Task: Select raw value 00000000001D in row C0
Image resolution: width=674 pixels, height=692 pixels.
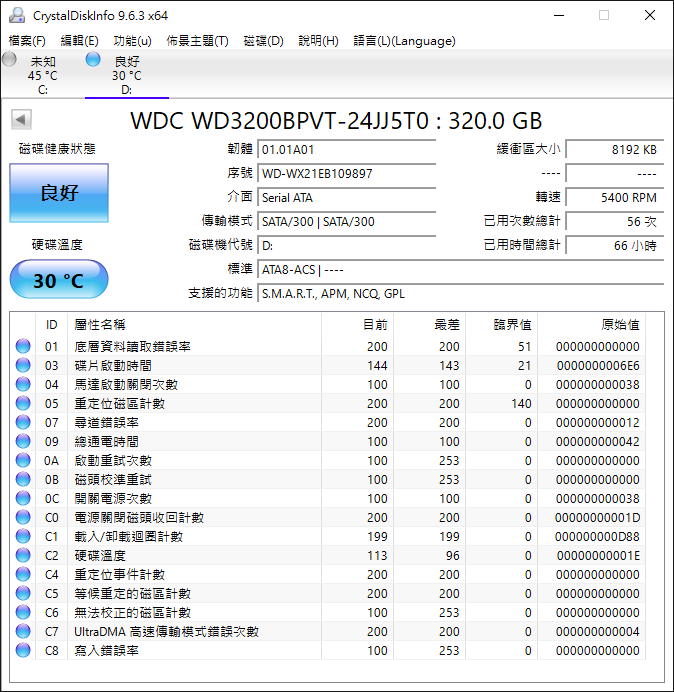Action: click(597, 517)
